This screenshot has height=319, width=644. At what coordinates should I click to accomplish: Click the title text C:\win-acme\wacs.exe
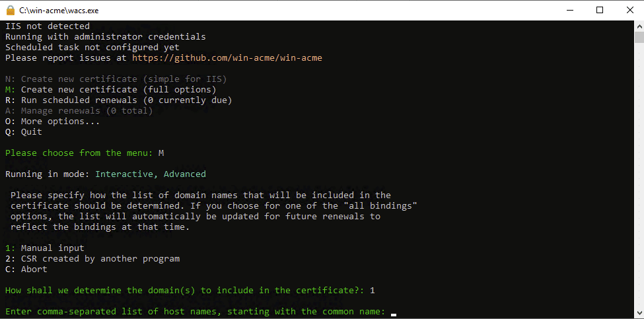(x=59, y=11)
